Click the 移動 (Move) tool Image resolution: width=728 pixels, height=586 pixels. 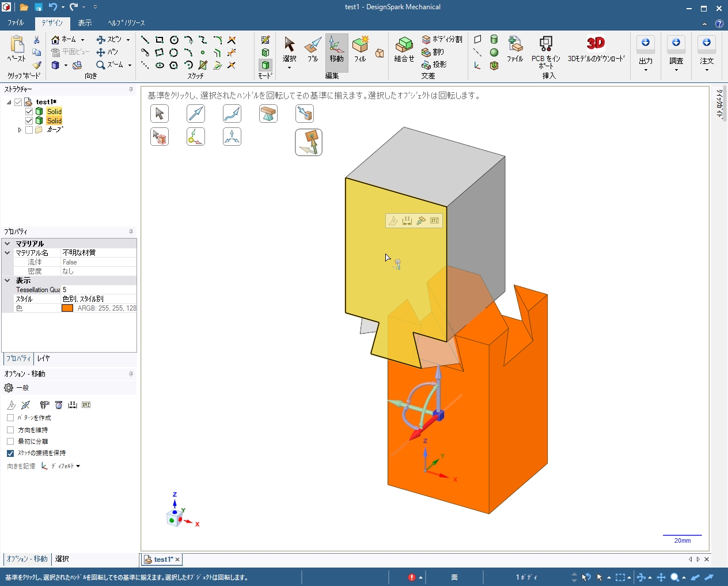pos(336,50)
